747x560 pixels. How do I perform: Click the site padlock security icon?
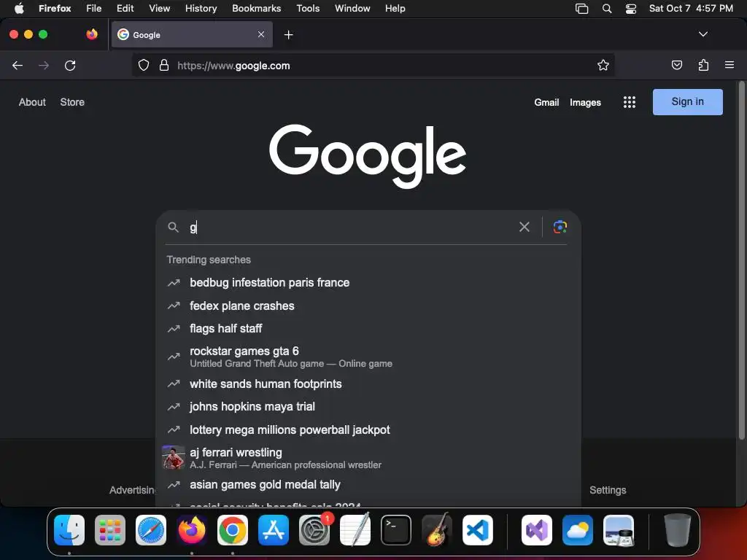[x=164, y=65]
